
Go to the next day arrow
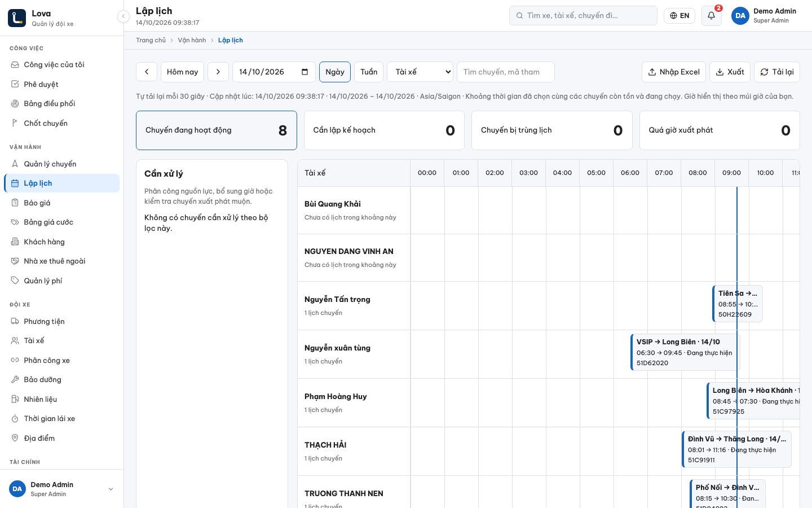pyautogui.click(x=218, y=72)
